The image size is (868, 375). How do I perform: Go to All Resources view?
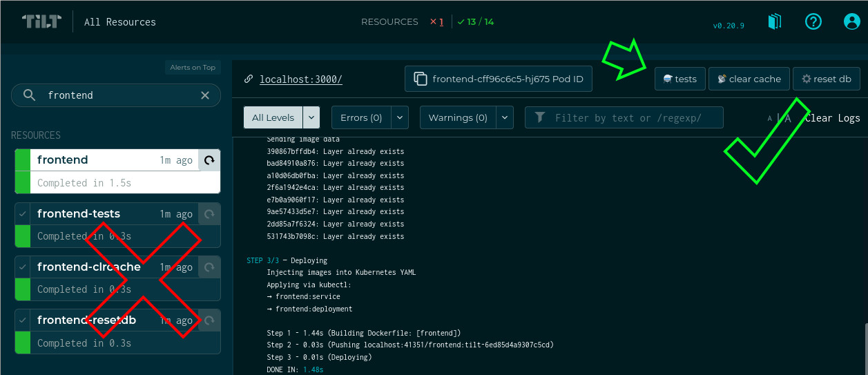[120, 21]
